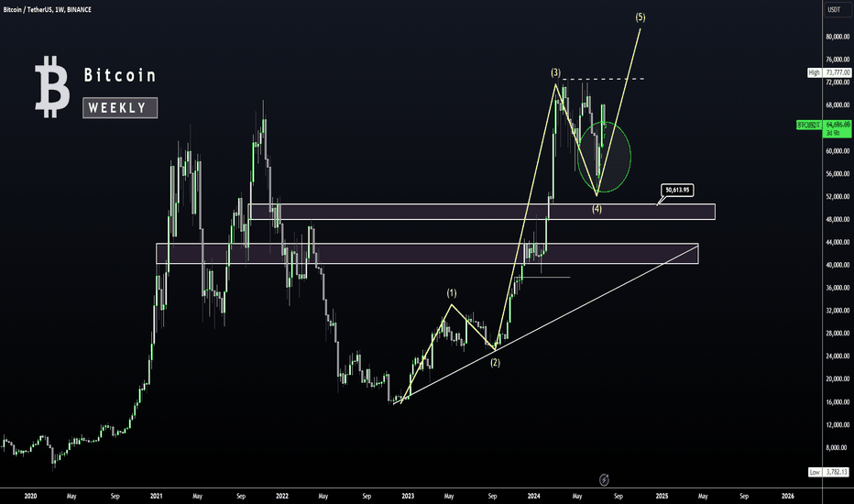Viewport: 854px width, 504px height.
Task: Click the Bitcoin / TetherUS symbol title
Action: point(48,10)
